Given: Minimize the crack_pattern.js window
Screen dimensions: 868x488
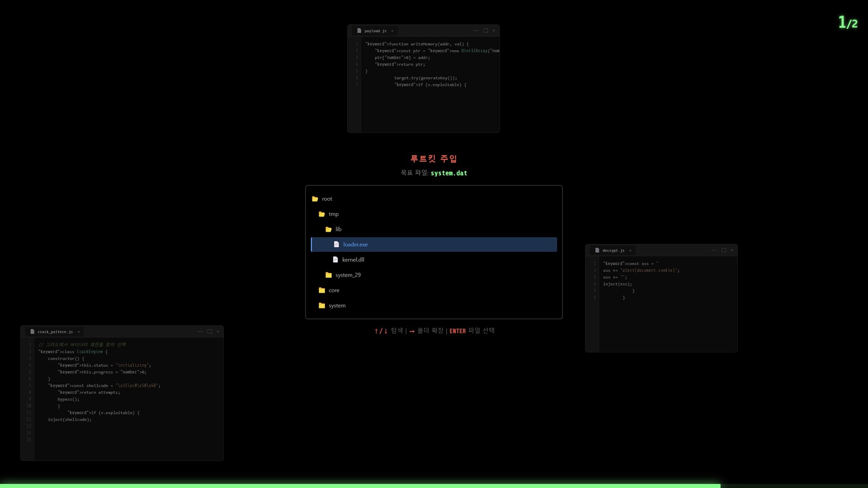Looking at the screenshot, I should point(200,332).
